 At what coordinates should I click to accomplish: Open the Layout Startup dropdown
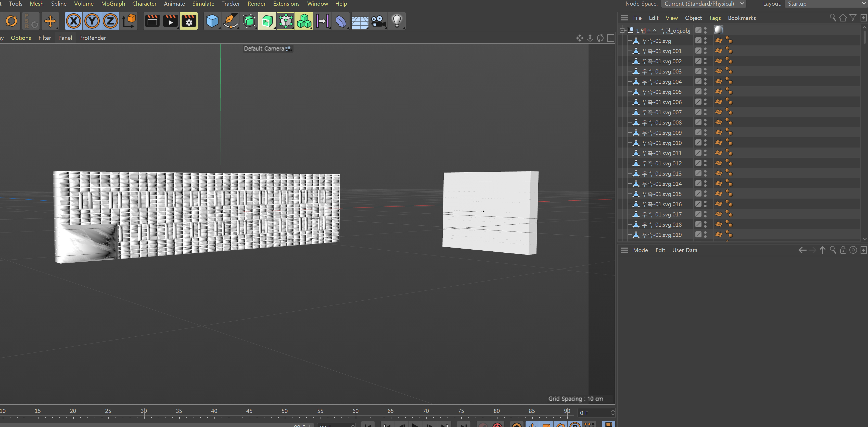(826, 4)
